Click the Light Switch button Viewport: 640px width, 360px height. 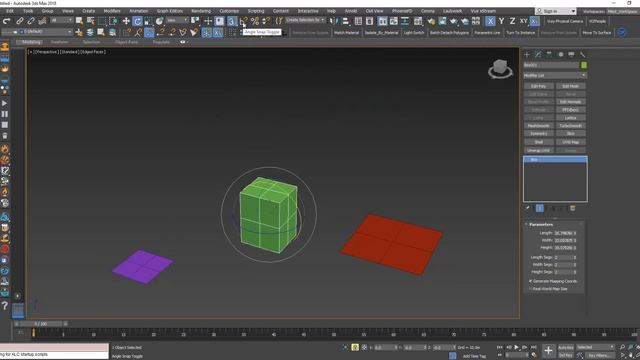414,33
